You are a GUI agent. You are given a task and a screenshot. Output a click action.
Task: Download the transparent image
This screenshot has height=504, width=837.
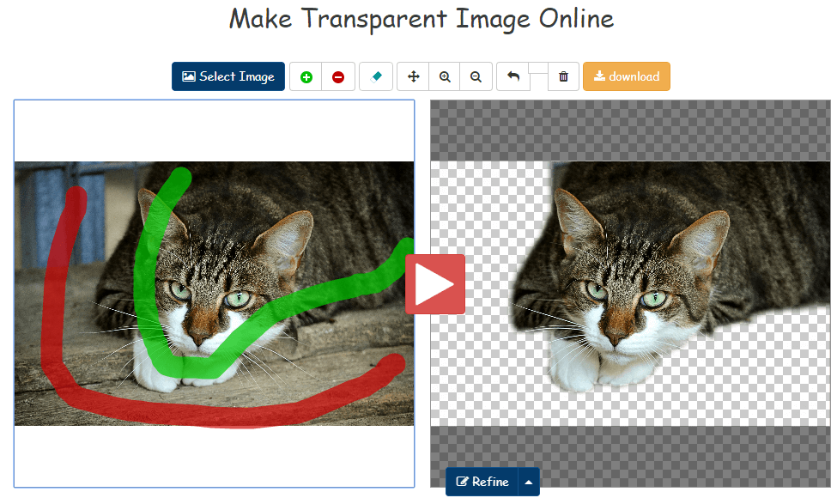(626, 76)
